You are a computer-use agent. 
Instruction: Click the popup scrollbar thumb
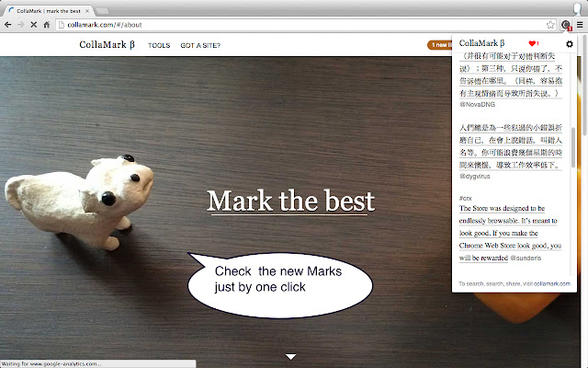click(573, 147)
